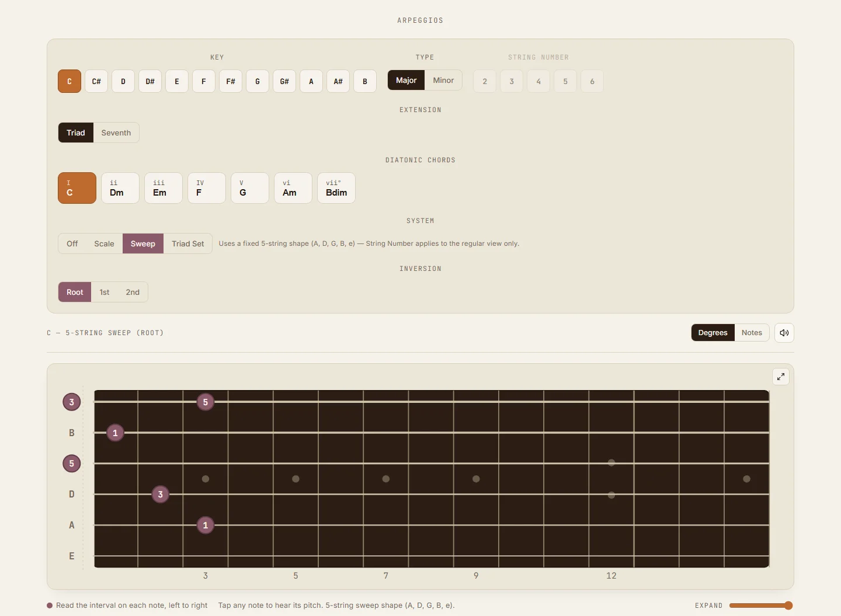Select the Triad extension
Image resolution: width=841 pixels, height=616 pixels.
(x=76, y=133)
